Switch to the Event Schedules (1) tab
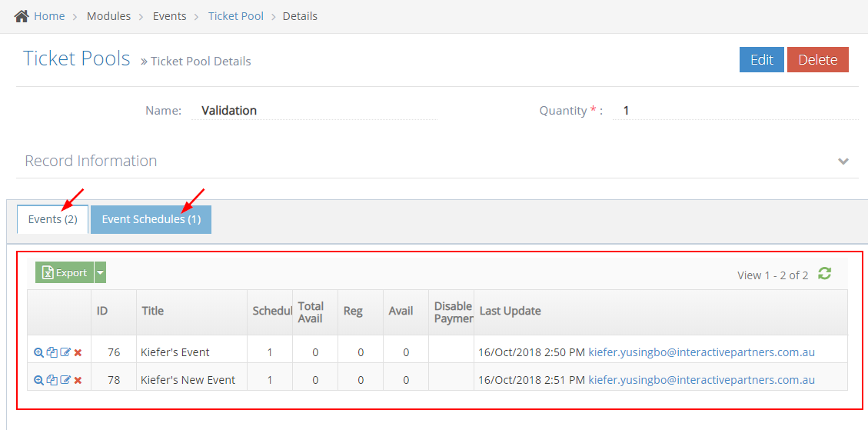The height and width of the screenshot is (430, 868). pos(151,219)
